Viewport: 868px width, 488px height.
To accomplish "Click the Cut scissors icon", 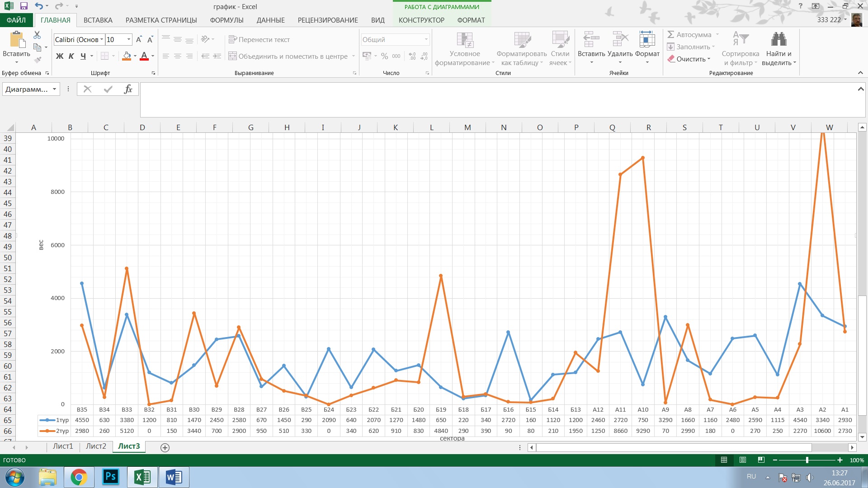I will 37,35.
